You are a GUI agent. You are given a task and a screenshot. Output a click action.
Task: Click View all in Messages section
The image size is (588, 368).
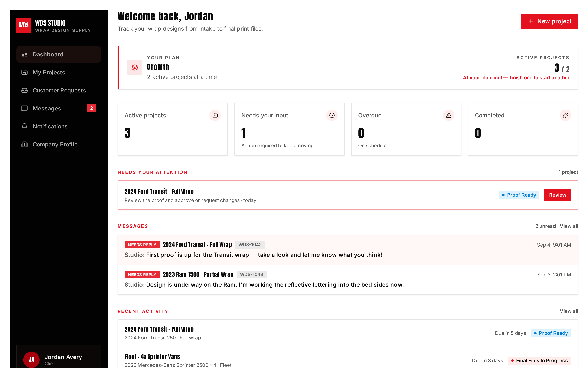569,226
